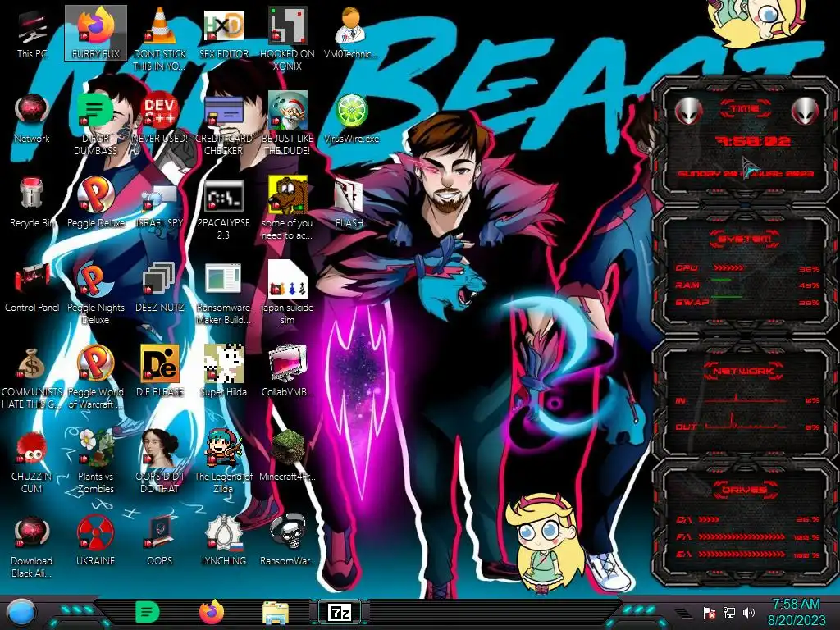The height and width of the screenshot is (630, 840).
Task: Open the network status tray icon
Action: [729, 612]
